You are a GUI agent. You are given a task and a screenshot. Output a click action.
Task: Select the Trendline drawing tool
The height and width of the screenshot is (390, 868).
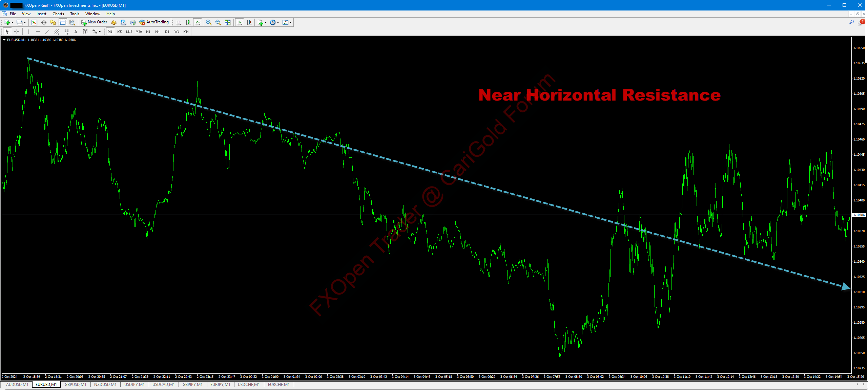point(47,31)
